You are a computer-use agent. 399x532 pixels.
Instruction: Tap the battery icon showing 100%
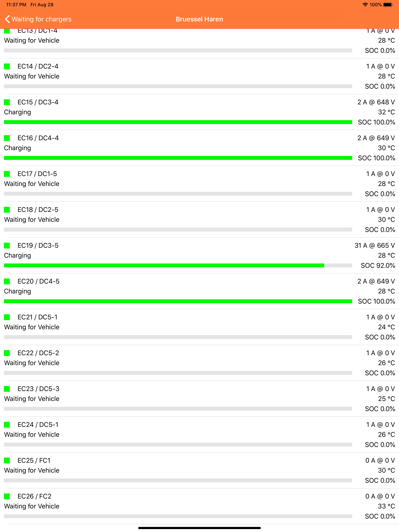(x=388, y=4)
